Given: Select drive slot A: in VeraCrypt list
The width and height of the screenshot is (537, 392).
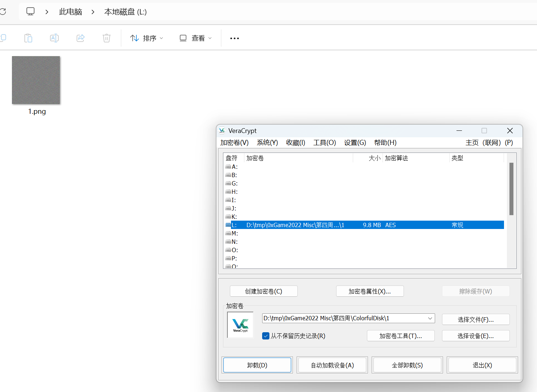Looking at the screenshot, I should pos(231,167).
